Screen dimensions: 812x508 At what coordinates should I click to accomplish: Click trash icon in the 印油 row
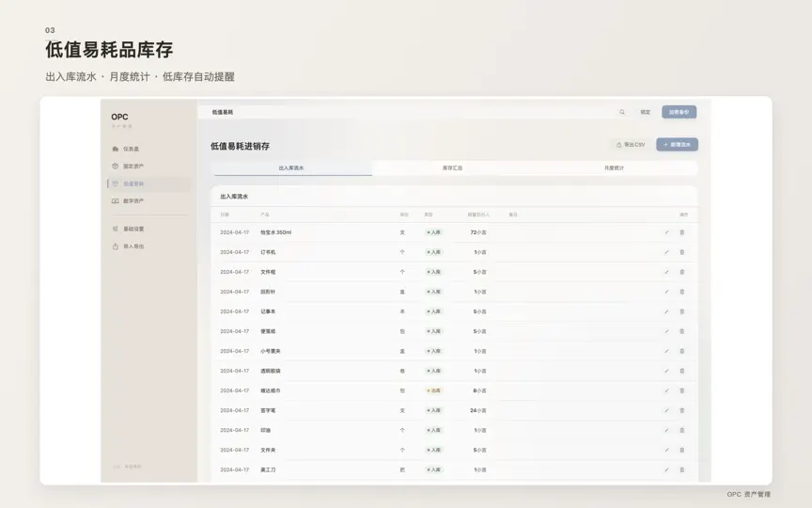(682, 430)
